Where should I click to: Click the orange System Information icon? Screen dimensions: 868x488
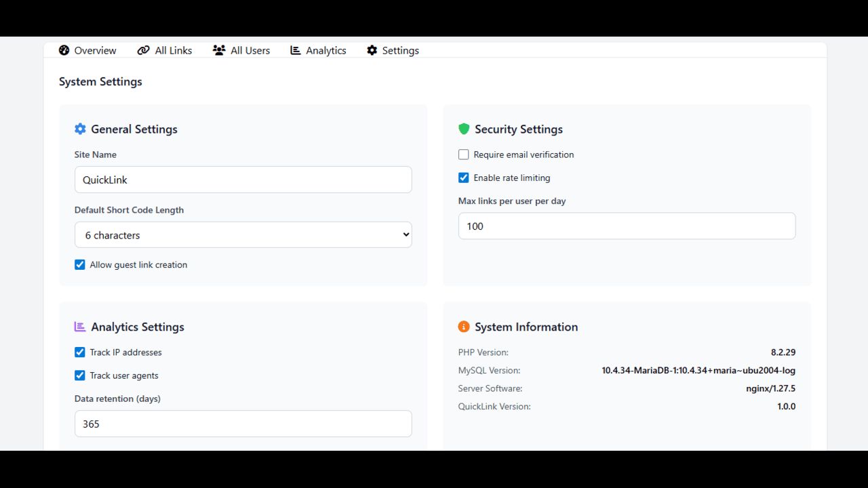tap(464, 327)
